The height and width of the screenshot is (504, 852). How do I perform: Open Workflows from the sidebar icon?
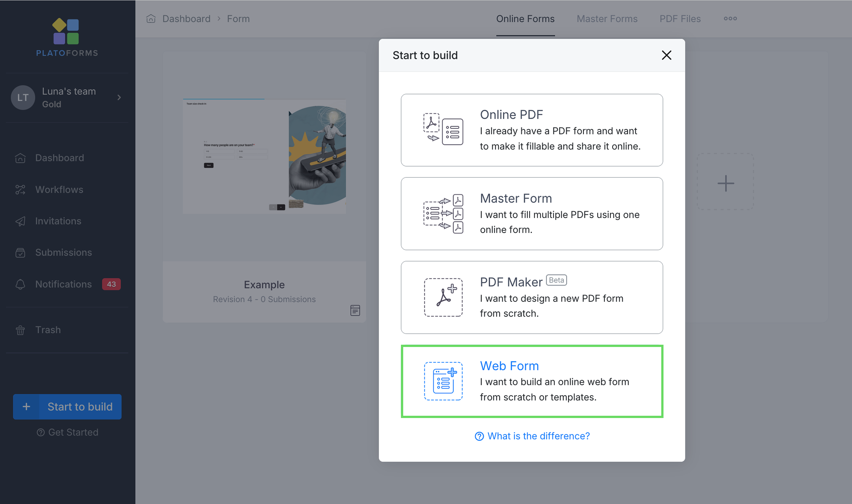tap(20, 189)
